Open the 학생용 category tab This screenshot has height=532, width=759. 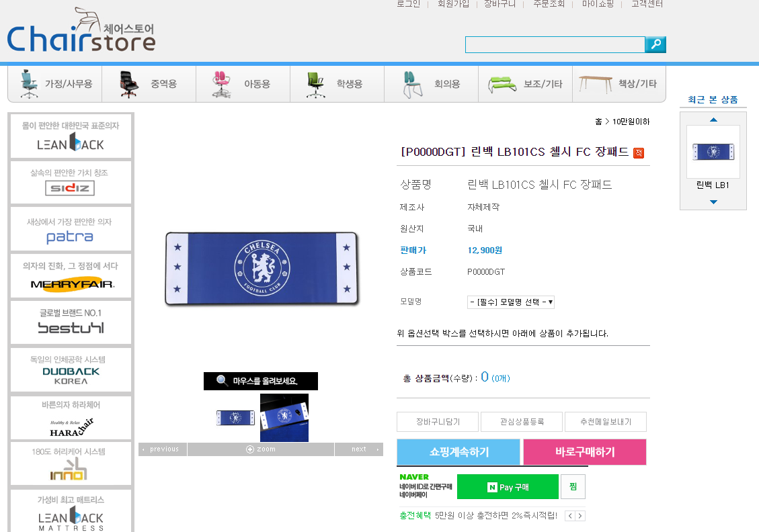(x=337, y=84)
